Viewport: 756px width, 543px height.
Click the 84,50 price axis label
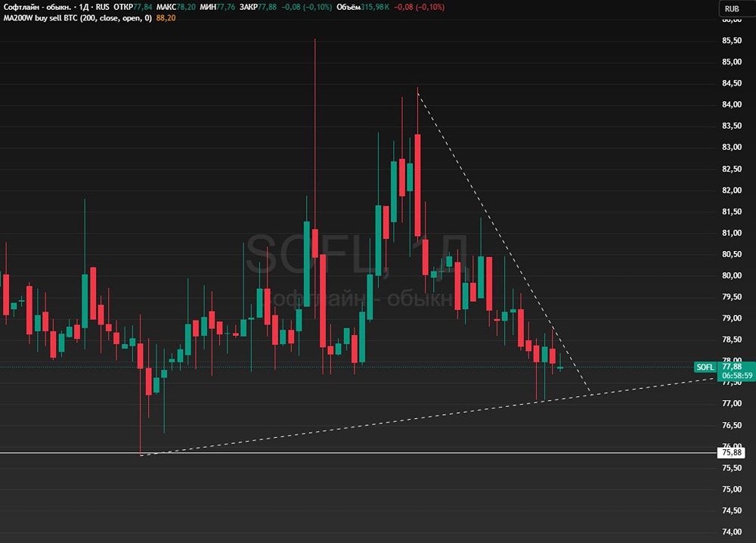(732, 83)
